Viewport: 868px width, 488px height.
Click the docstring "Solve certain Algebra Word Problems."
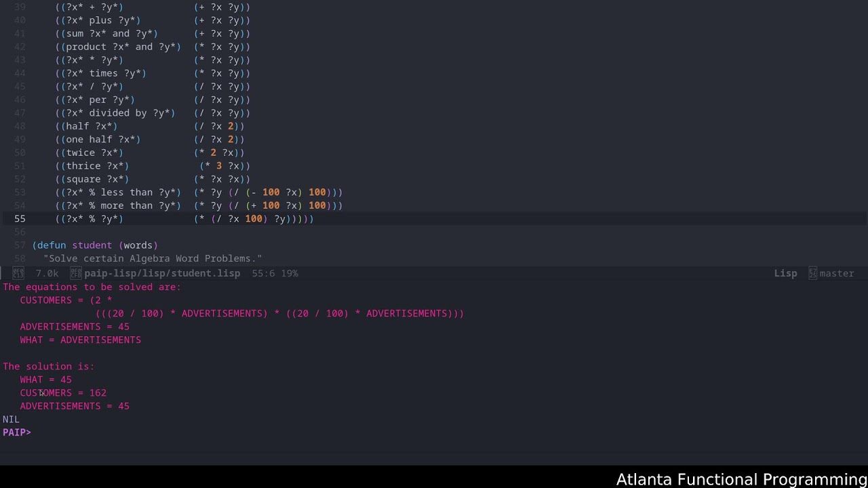click(x=153, y=258)
